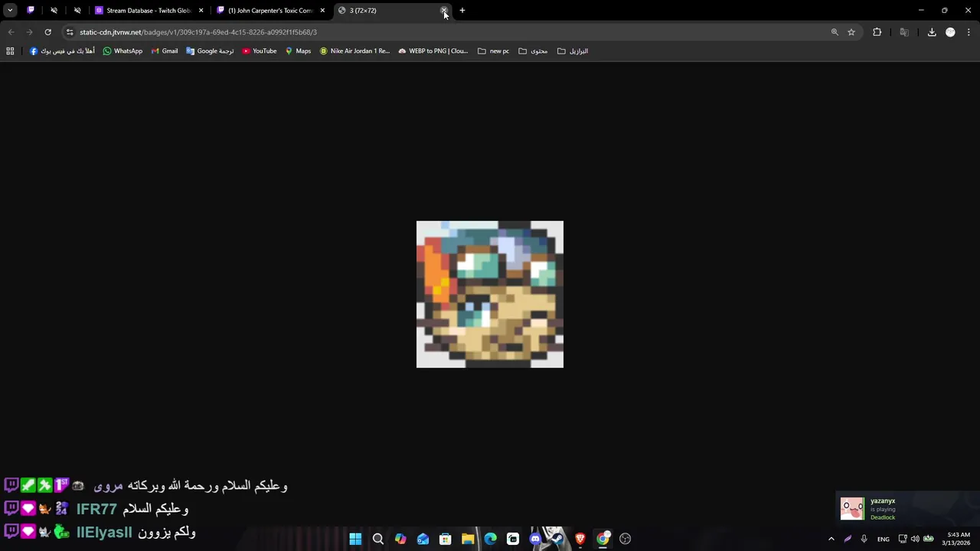This screenshot has height=551, width=980.
Task: Launch Copilot from the taskbar
Action: click(400, 539)
